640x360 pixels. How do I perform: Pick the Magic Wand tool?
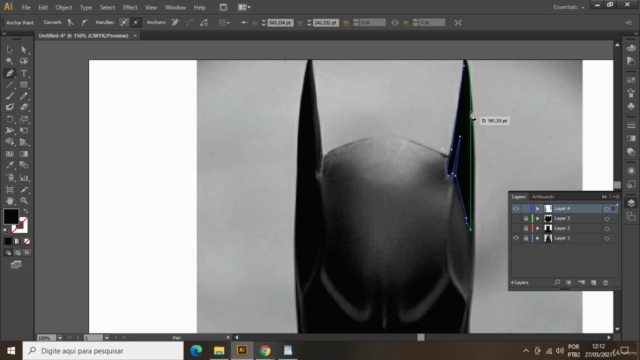[9, 61]
